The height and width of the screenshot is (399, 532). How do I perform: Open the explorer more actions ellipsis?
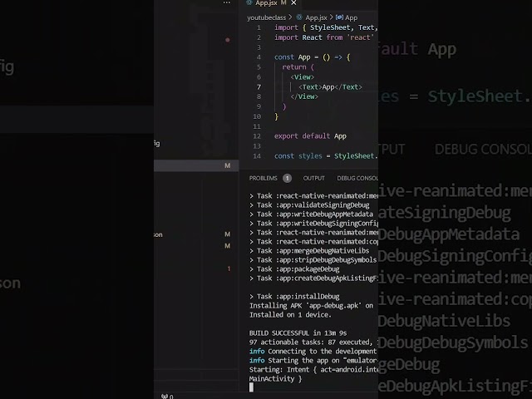tap(227, 2)
